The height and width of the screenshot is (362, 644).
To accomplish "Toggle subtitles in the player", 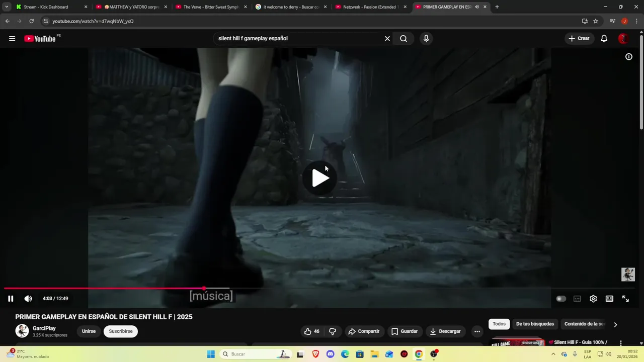I will tap(577, 299).
